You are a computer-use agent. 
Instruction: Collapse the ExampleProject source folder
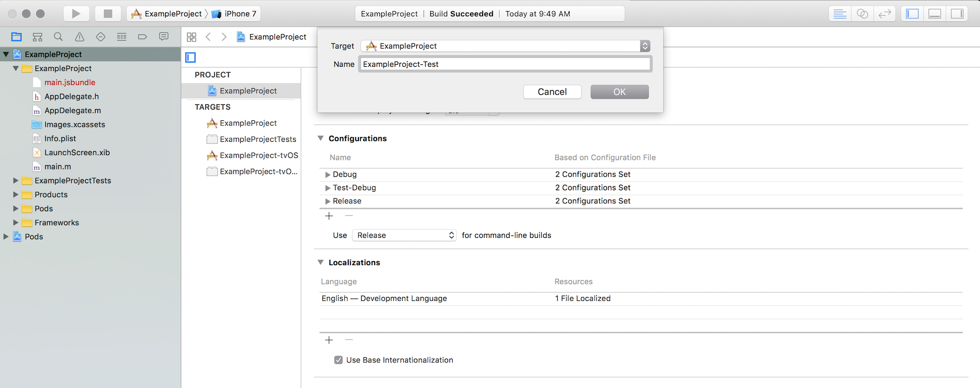point(15,68)
